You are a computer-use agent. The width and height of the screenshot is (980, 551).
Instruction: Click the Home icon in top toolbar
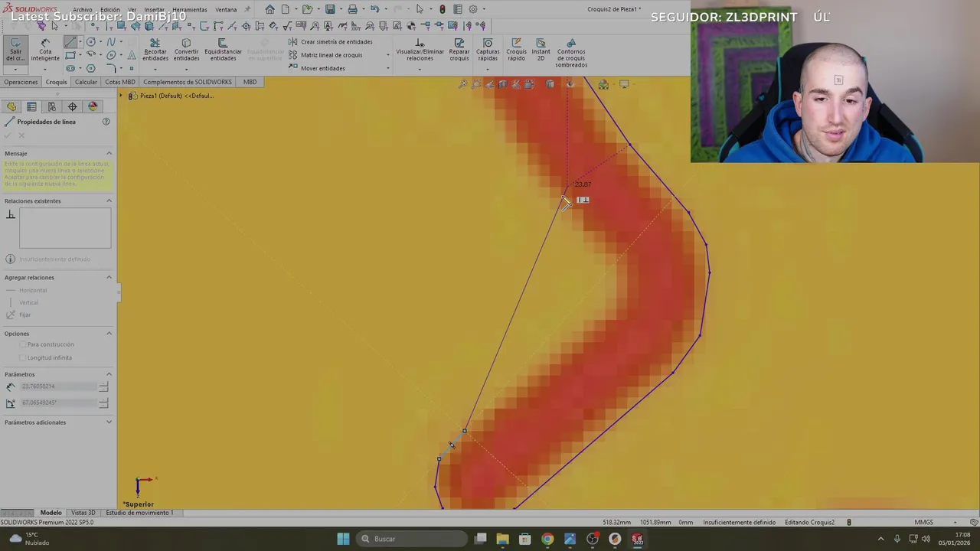click(x=269, y=9)
